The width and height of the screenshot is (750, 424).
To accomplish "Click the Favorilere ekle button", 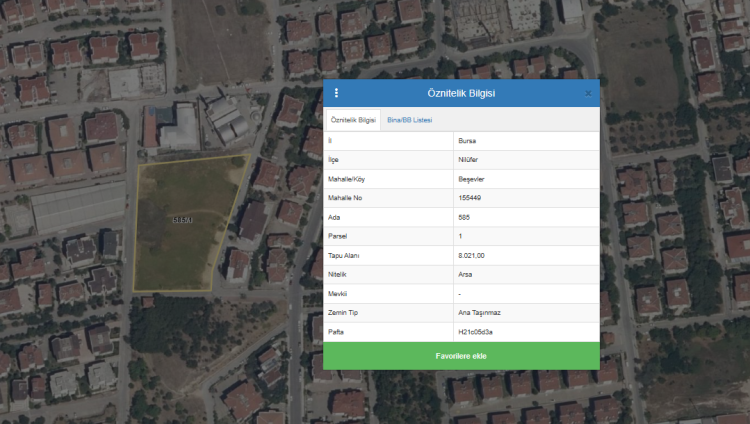I will click(x=461, y=356).
